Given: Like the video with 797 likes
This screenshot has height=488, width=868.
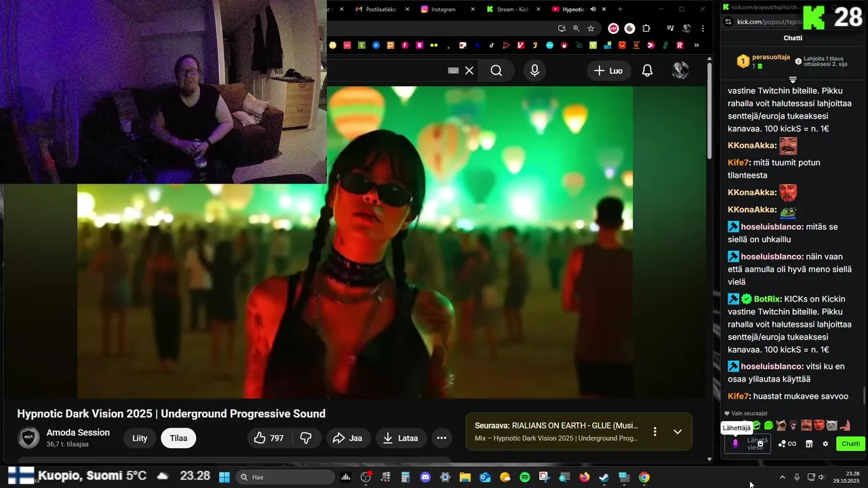Looking at the screenshot, I should pos(269,438).
